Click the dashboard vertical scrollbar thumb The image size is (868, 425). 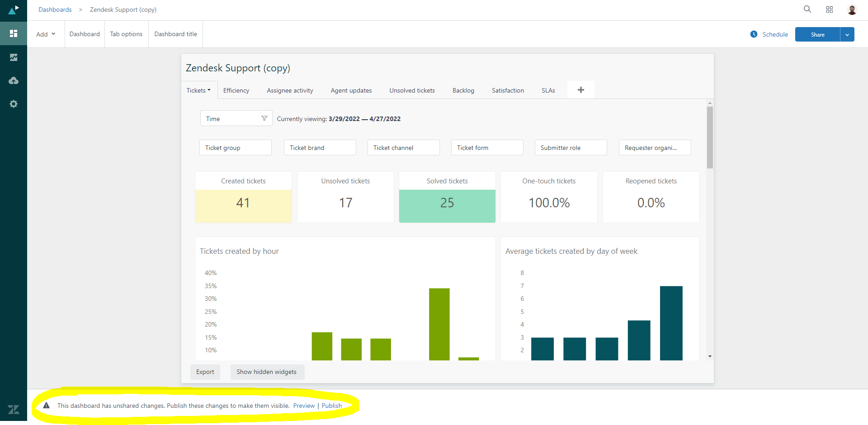tap(710, 137)
